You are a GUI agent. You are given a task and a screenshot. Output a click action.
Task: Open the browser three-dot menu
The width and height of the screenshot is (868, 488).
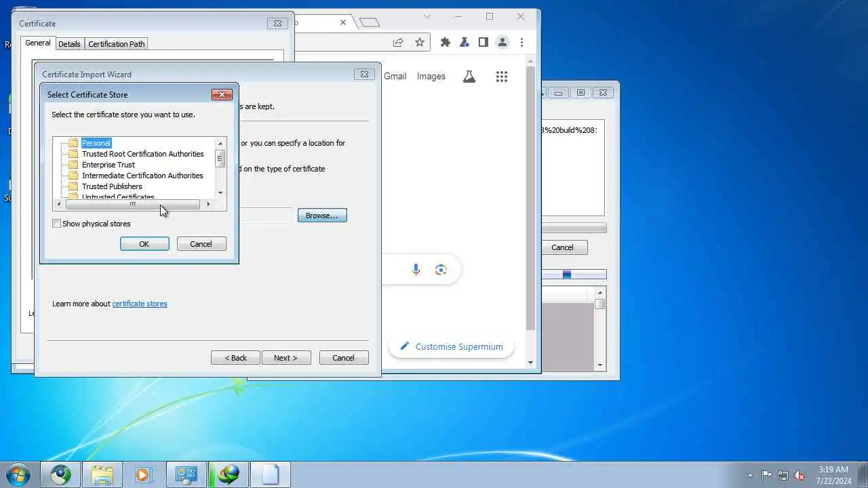pyautogui.click(x=521, y=42)
